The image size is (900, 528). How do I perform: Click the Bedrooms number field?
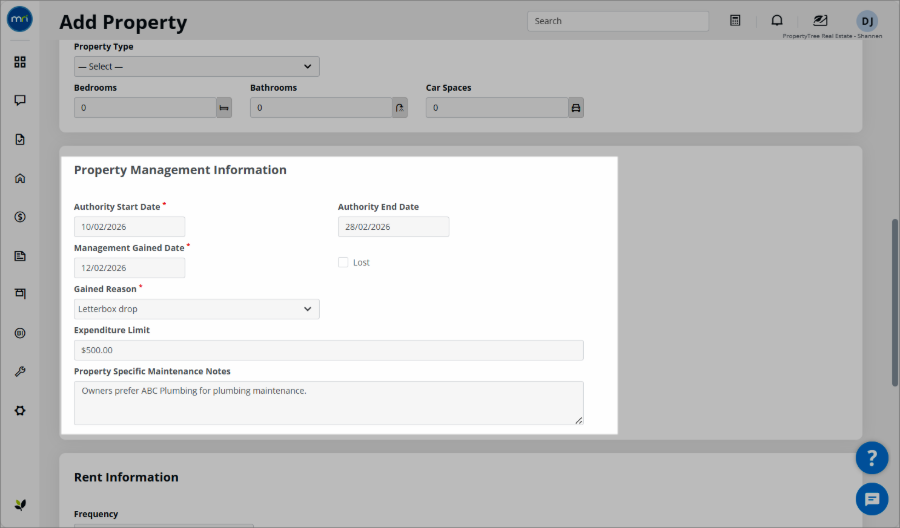tap(145, 108)
